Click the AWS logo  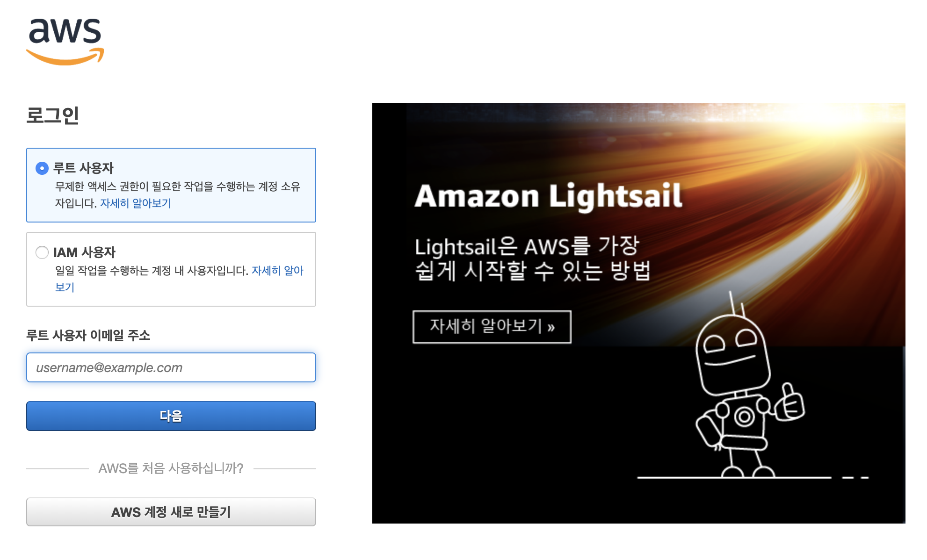click(x=65, y=42)
